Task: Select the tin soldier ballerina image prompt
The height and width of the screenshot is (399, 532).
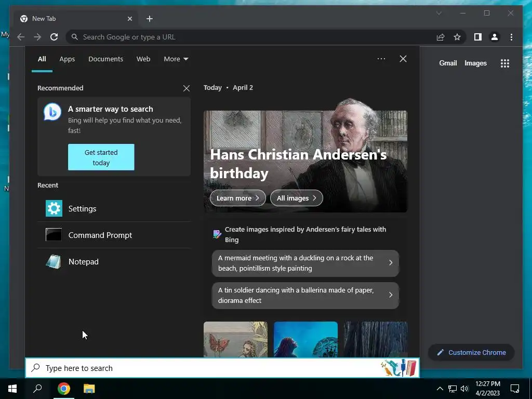Action: [x=305, y=295]
